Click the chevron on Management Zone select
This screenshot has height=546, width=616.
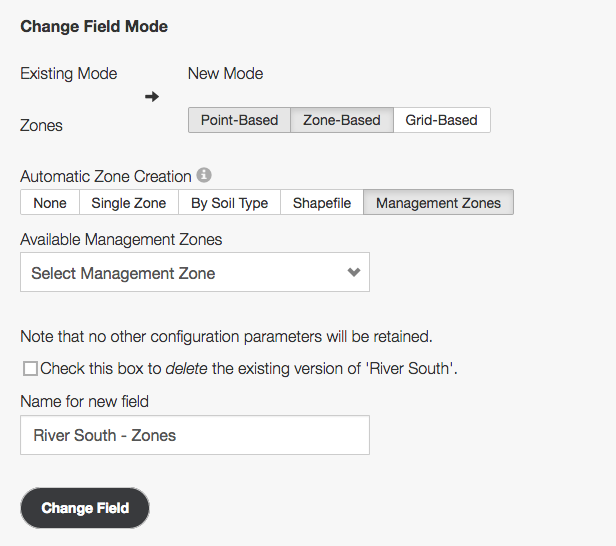(x=353, y=272)
